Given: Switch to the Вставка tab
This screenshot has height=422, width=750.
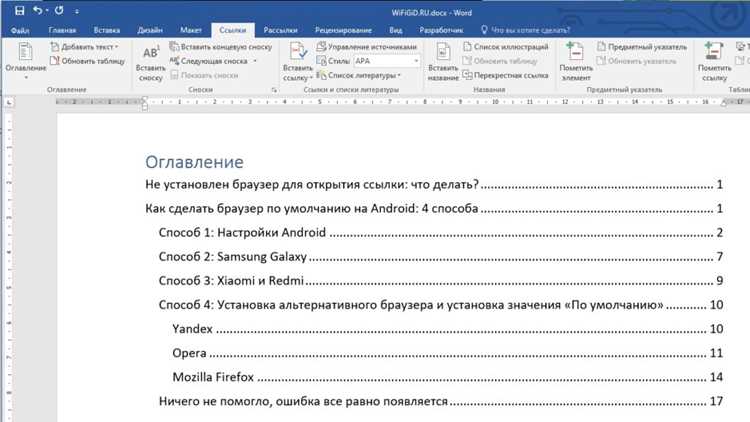Looking at the screenshot, I should (x=107, y=30).
